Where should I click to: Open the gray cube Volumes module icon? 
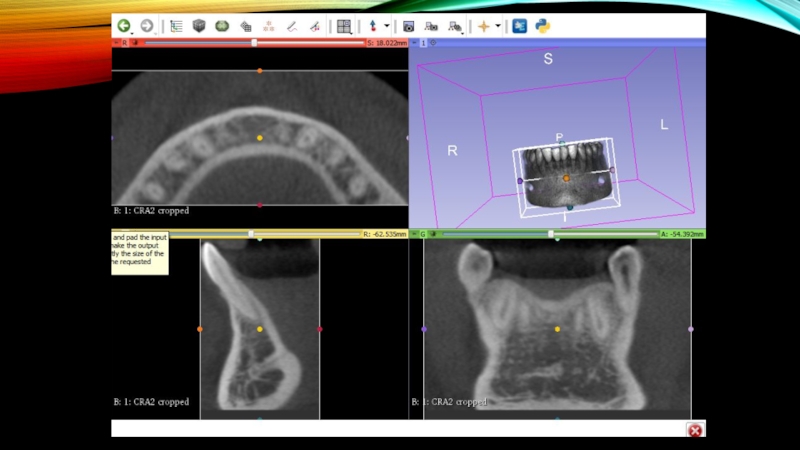coord(199,26)
